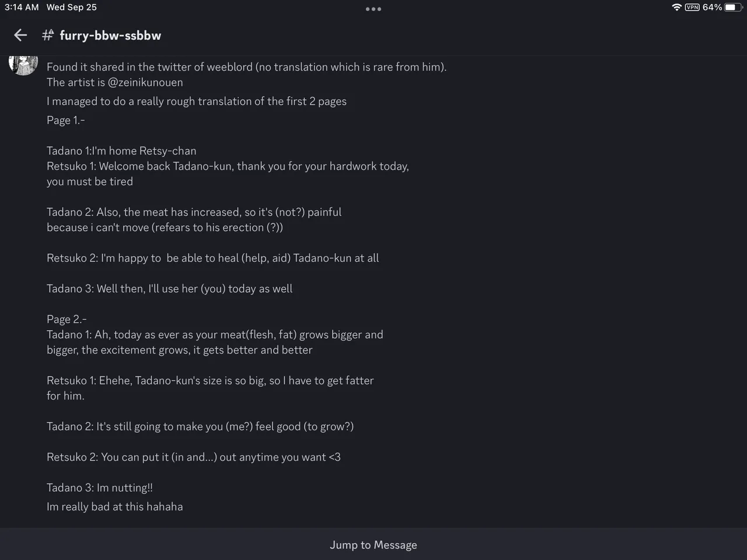Open the three-dot multitasking menu

pyautogui.click(x=373, y=9)
